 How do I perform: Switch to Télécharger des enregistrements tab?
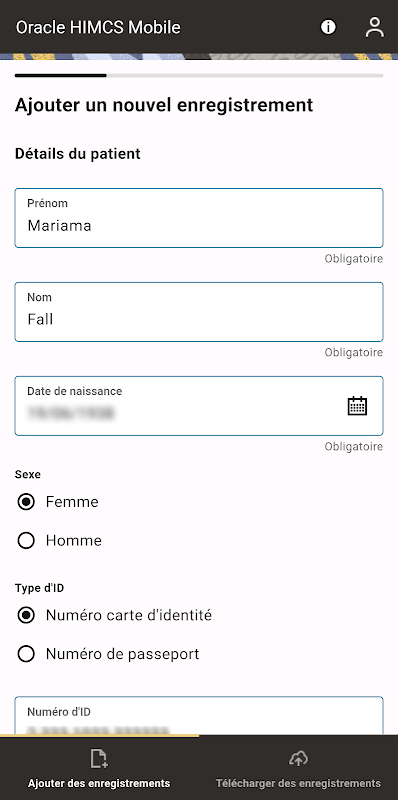298,768
